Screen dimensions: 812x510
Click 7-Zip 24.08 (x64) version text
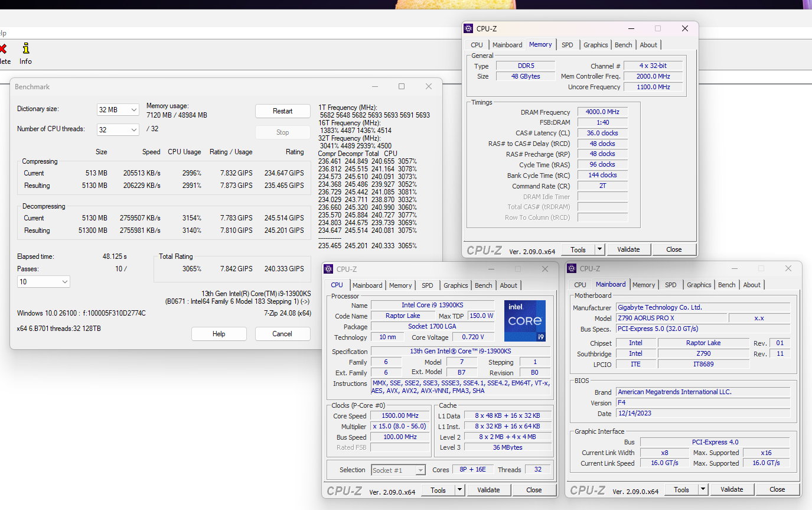pos(288,313)
